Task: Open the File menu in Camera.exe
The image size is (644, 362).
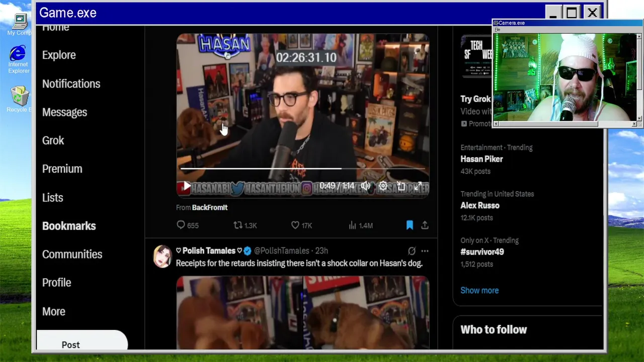Action: 497,30
